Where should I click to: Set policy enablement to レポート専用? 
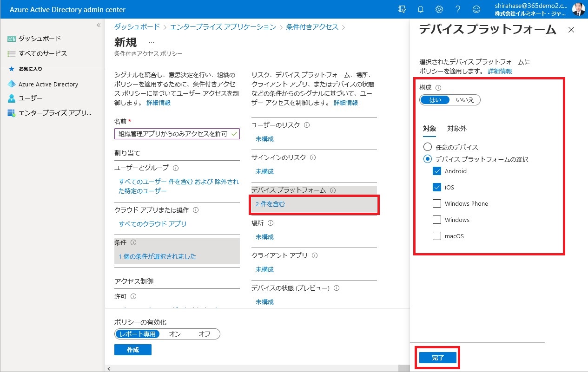[x=138, y=334]
